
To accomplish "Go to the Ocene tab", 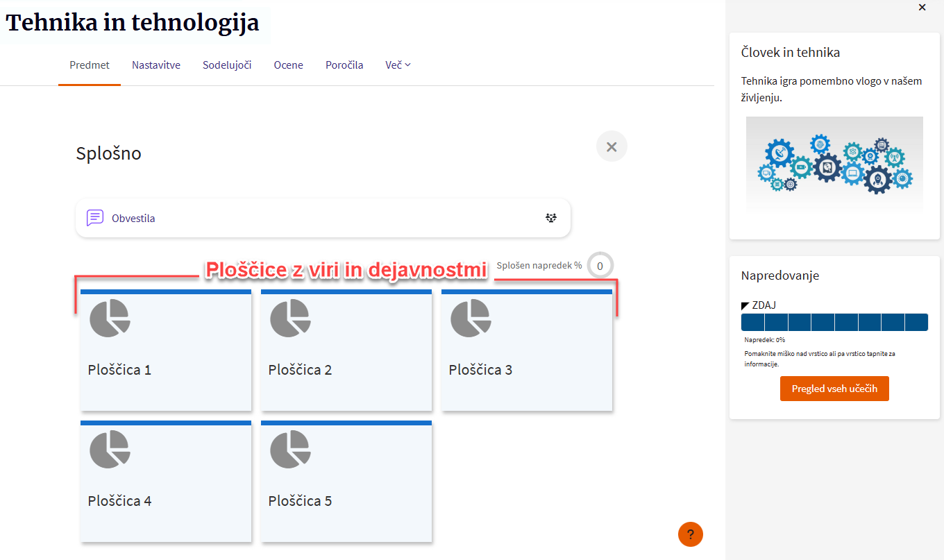I will [288, 65].
